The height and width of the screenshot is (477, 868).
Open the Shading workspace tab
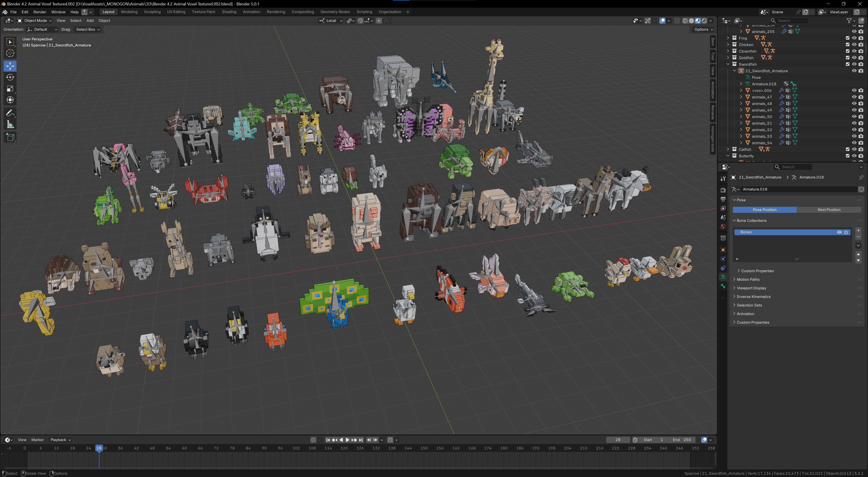[229, 12]
